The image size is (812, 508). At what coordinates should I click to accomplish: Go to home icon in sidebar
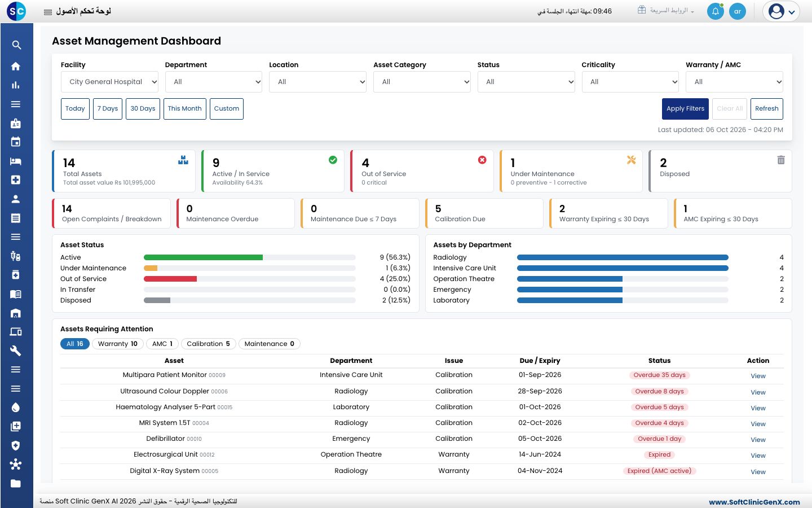click(x=16, y=66)
